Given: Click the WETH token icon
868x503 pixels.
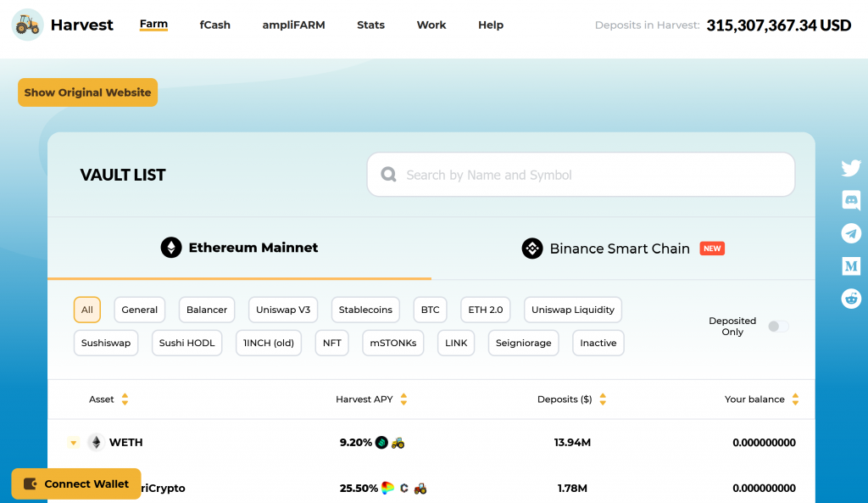Looking at the screenshot, I should point(97,442).
